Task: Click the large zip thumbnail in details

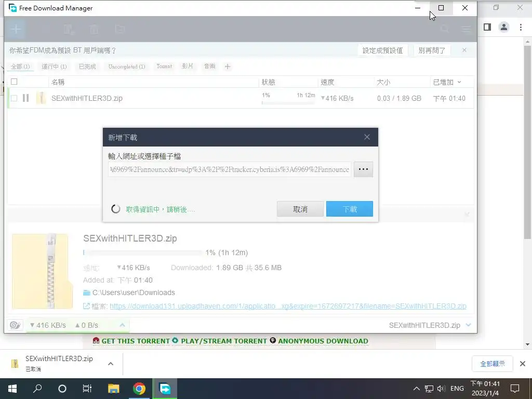Action: [x=42, y=271]
